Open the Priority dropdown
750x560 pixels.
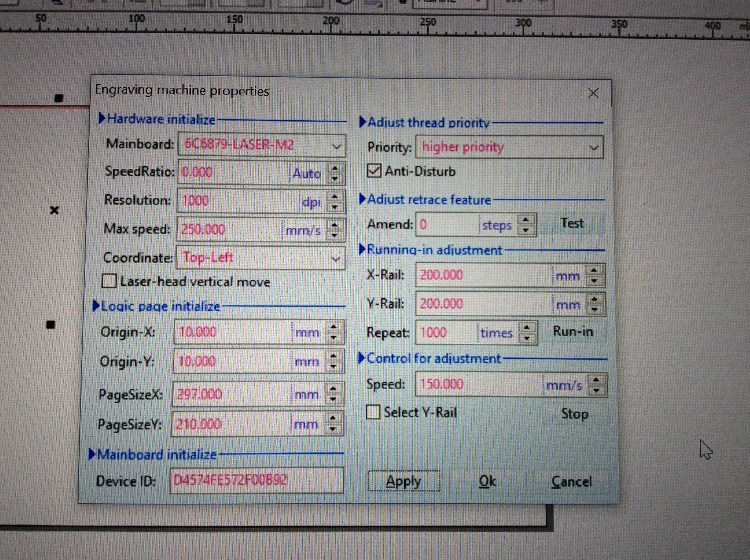click(x=510, y=147)
